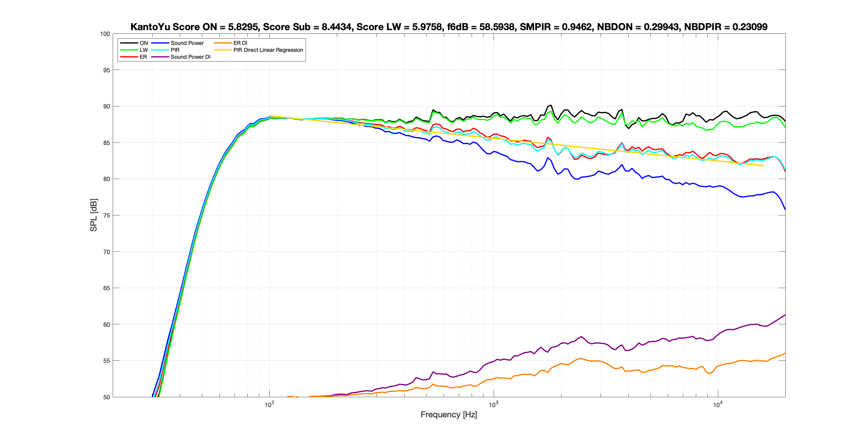Click ER DI legend label
Screen dimensions: 868x446
point(240,43)
